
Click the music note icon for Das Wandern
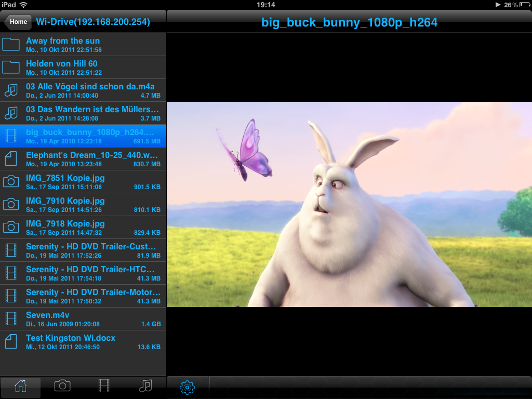tap(11, 113)
